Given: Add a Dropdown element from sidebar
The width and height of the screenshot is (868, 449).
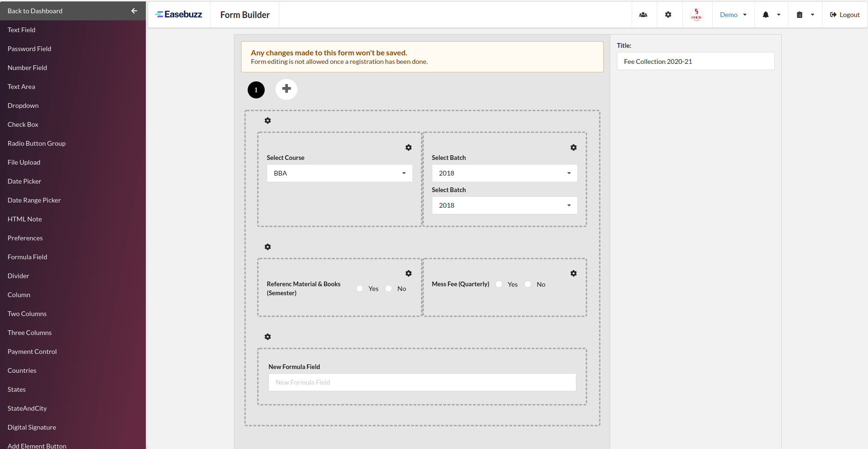Looking at the screenshot, I should point(73,106).
